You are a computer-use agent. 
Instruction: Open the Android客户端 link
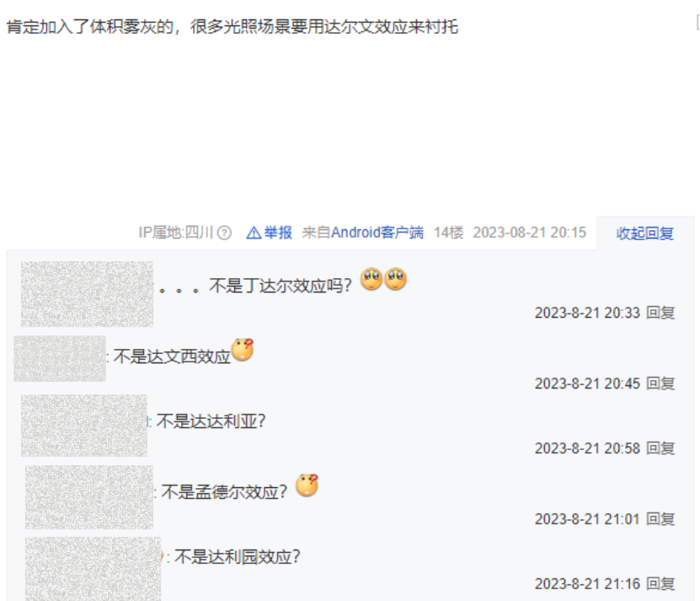click(x=377, y=233)
